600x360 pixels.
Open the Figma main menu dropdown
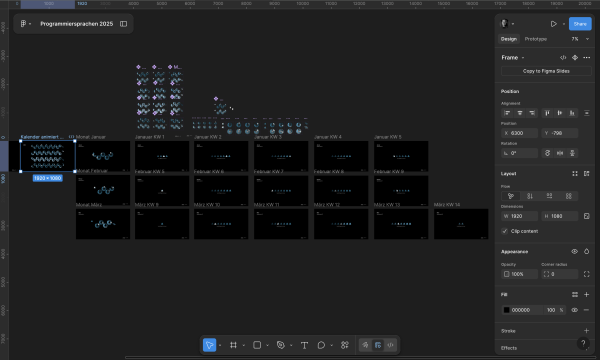point(26,24)
